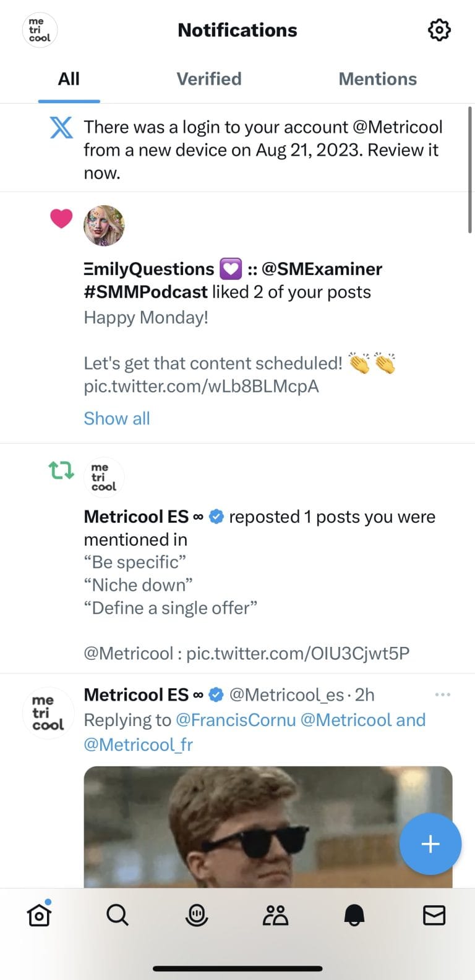The width and height of the screenshot is (475, 980).
Task: Tap the Notifications bell icon
Action: pos(354,915)
